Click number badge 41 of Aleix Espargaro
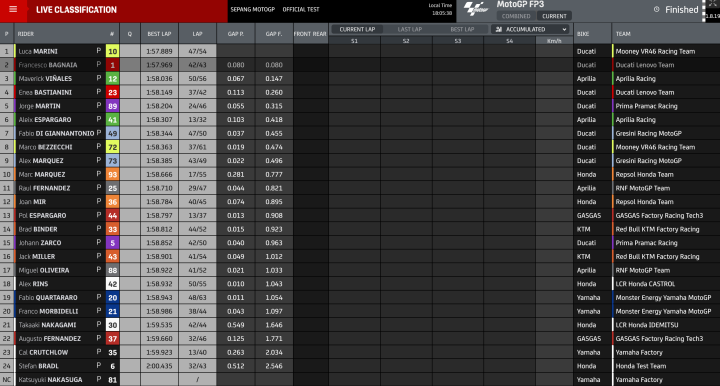Screen dimensions: 720x386 pos(112,120)
